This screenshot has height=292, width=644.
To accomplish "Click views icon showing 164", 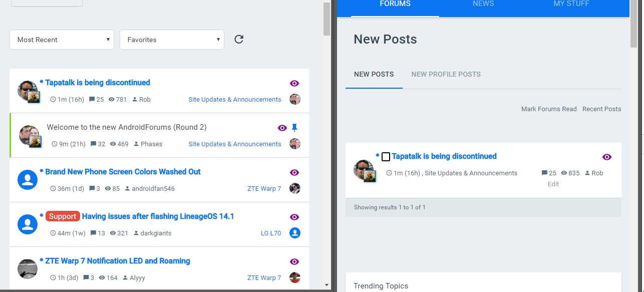I will [102, 278].
